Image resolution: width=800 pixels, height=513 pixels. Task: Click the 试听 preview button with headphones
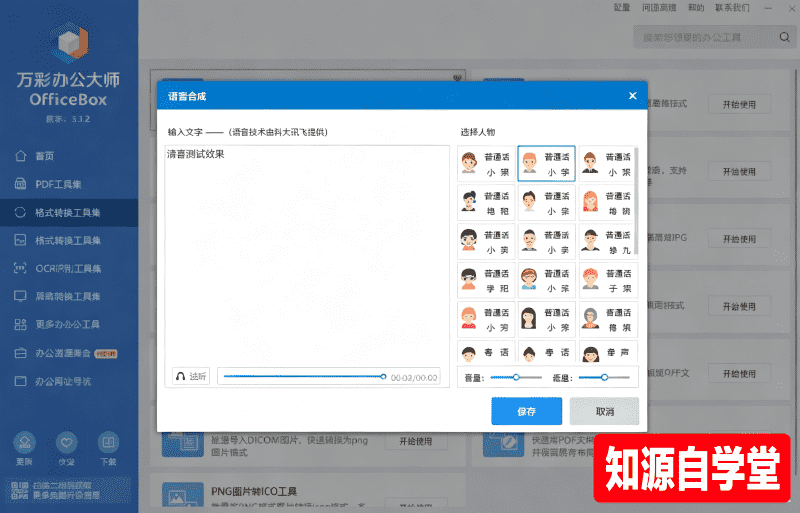click(x=191, y=376)
